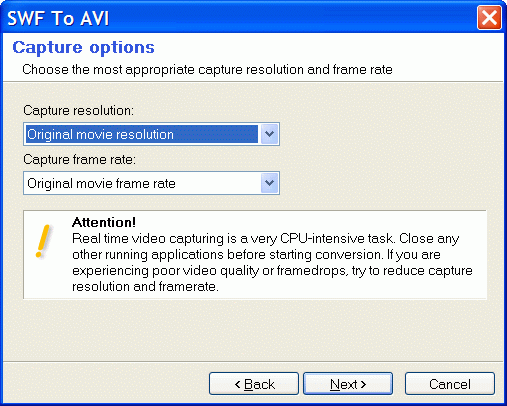507x406 pixels.
Task: Go forward with the Next button
Action: click(348, 384)
